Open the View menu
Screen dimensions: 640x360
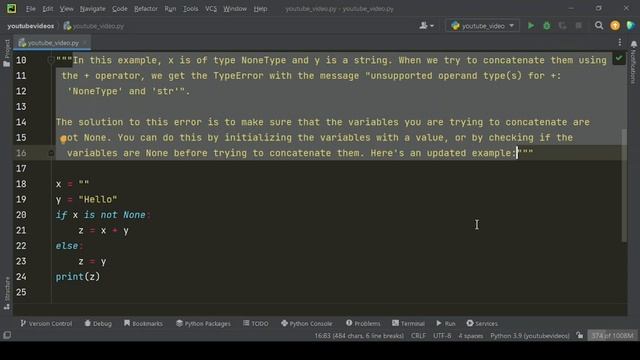(x=66, y=9)
